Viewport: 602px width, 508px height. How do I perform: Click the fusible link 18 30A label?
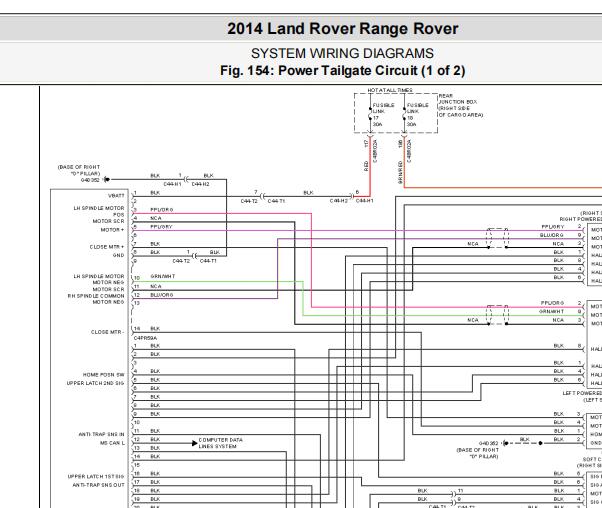pos(417,114)
